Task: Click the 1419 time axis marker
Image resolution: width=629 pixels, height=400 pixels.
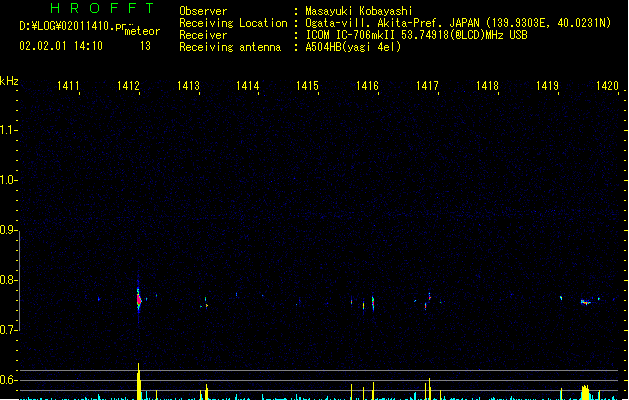Action: (547, 86)
